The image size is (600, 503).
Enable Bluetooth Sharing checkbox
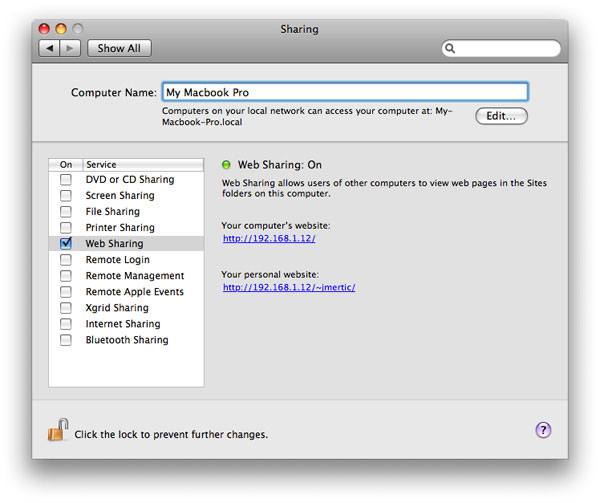(66, 340)
